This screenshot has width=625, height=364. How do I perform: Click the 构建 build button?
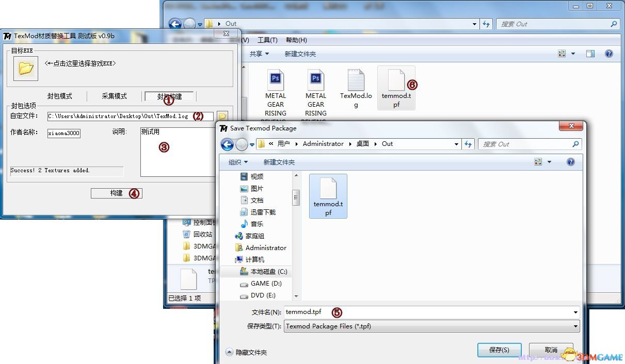[117, 193]
